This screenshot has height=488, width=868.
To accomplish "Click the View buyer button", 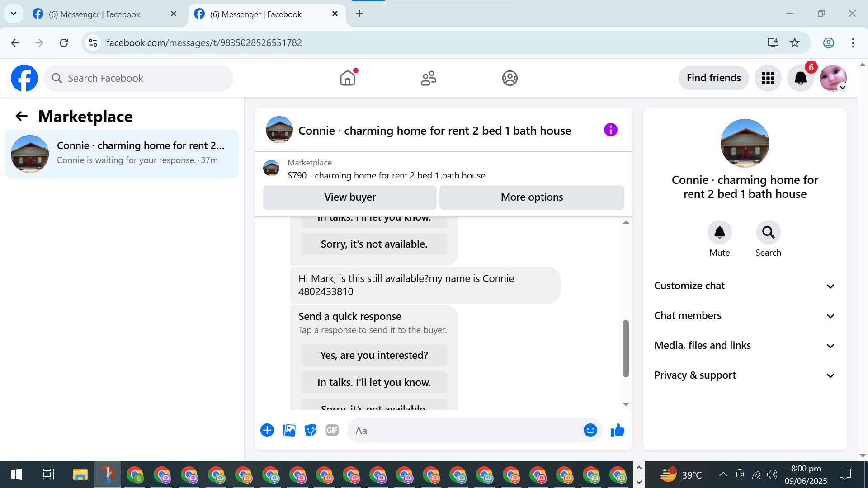I will [349, 197].
